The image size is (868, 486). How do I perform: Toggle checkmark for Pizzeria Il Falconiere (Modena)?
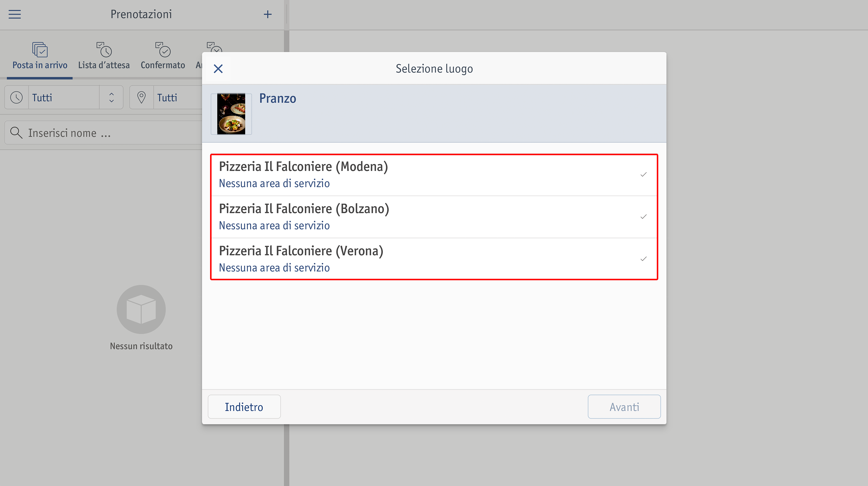(x=644, y=175)
